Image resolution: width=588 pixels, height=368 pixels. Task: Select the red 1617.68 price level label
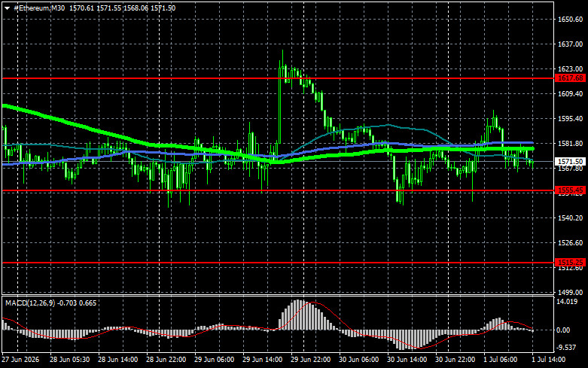click(571, 78)
